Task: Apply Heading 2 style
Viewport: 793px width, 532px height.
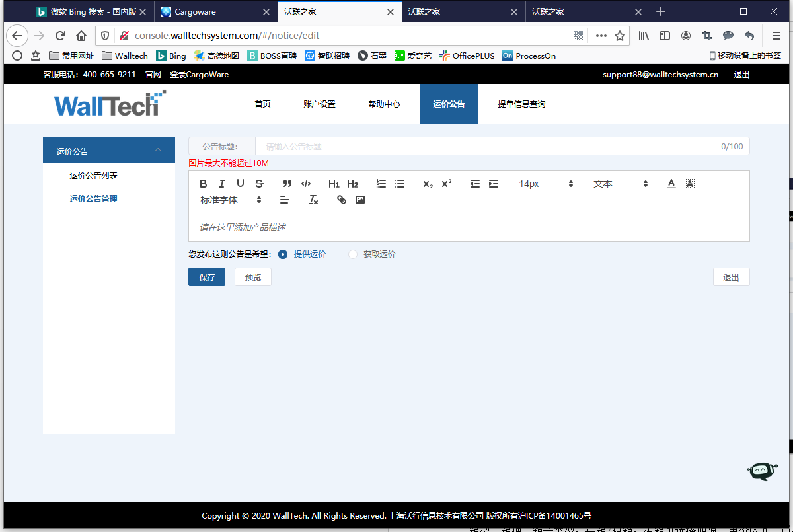Action: 352,184
